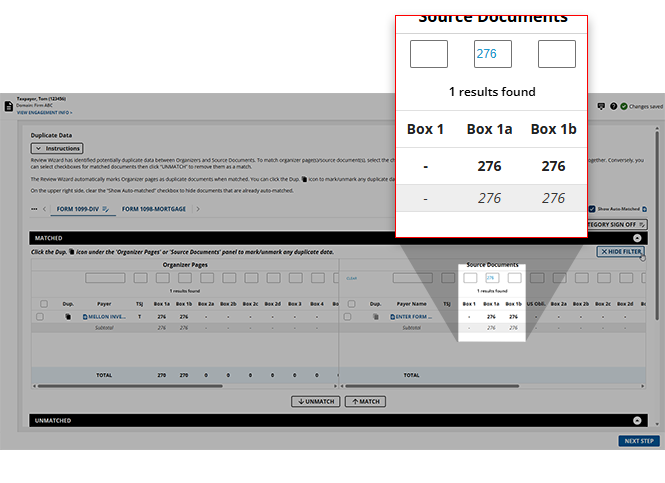665x483 pixels.
Task: Click the MATCH button
Action: [x=365, y=402]
